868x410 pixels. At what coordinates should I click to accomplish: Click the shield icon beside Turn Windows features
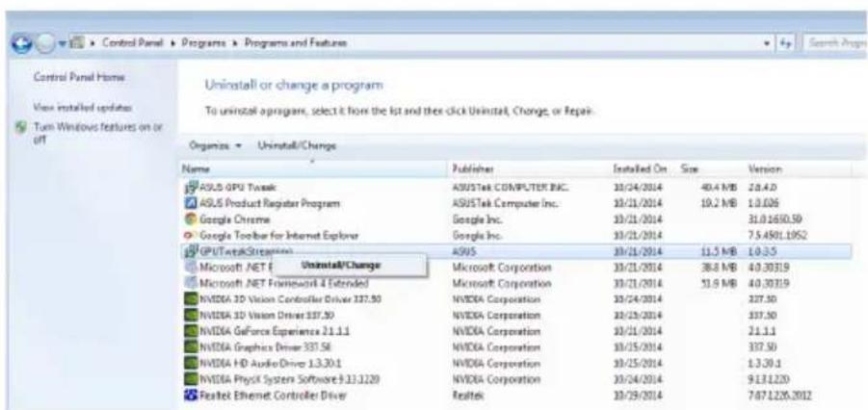coord(21,127)
